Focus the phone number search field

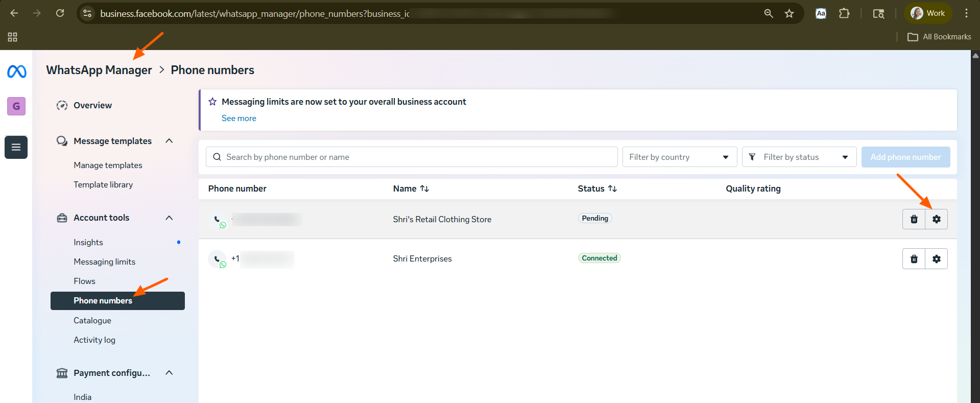point(412,157)
